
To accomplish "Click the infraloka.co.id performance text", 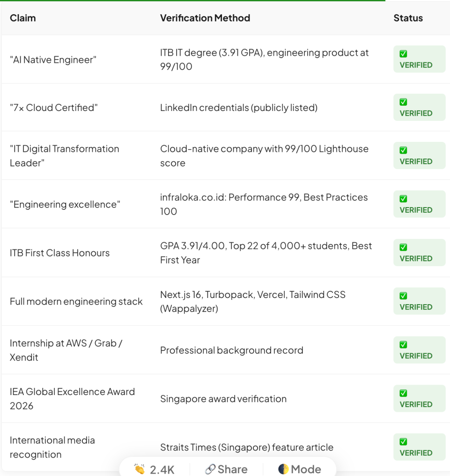I will tap(264, 204).
